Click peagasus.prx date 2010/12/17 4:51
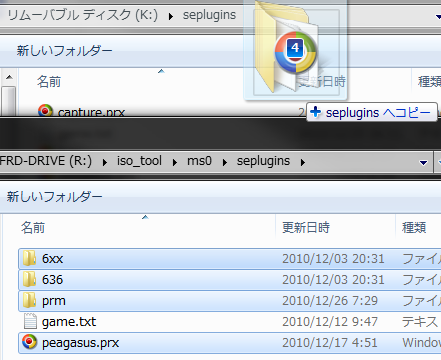The width and height of the screenshot is (441, 360). pos(330,343)
